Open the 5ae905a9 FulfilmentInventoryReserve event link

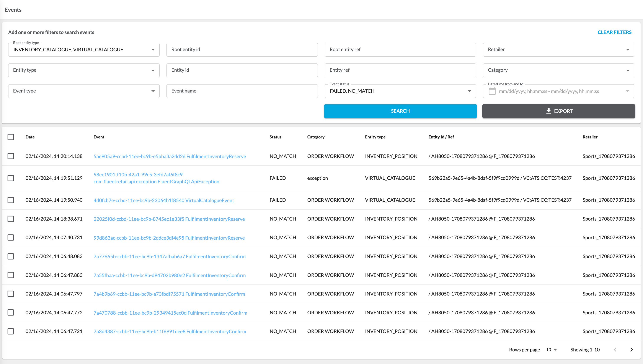(x=170, y=156)
